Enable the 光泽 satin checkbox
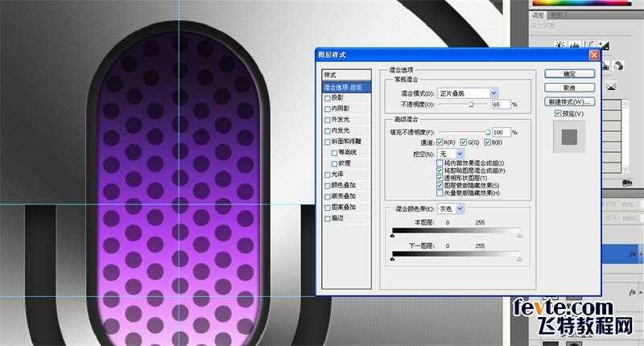Screen dimensions: 644x346 tap(328, 175)
